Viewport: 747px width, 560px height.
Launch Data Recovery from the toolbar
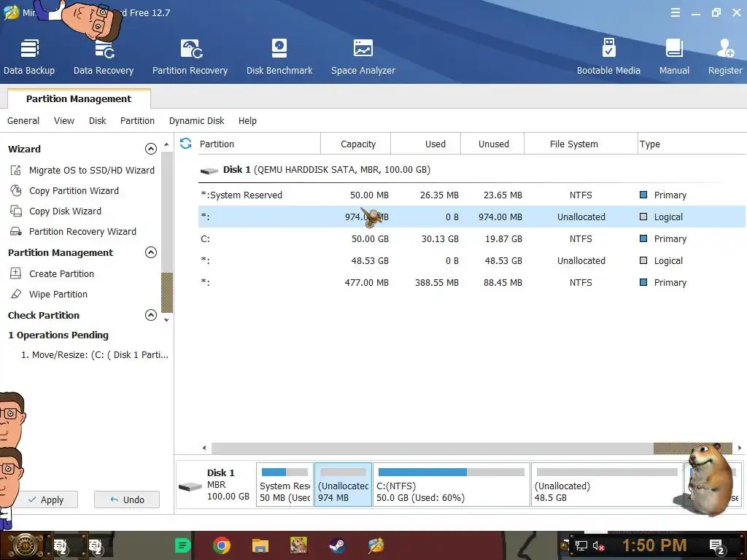coord(104,57)
